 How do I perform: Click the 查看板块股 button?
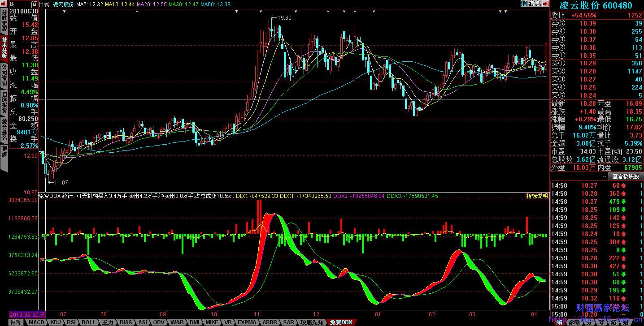point(626,176)
